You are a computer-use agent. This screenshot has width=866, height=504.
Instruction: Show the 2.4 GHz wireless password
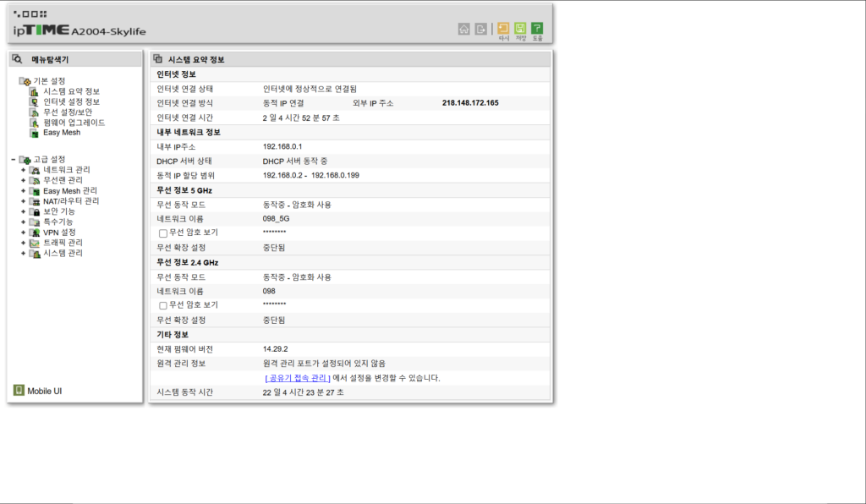point(163,305)
